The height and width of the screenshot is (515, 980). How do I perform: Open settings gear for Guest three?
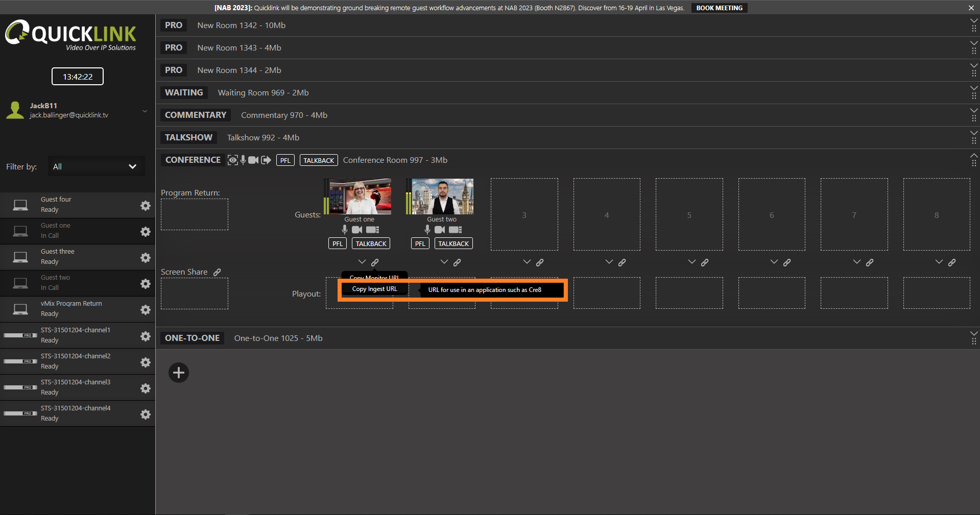(146, 257)
